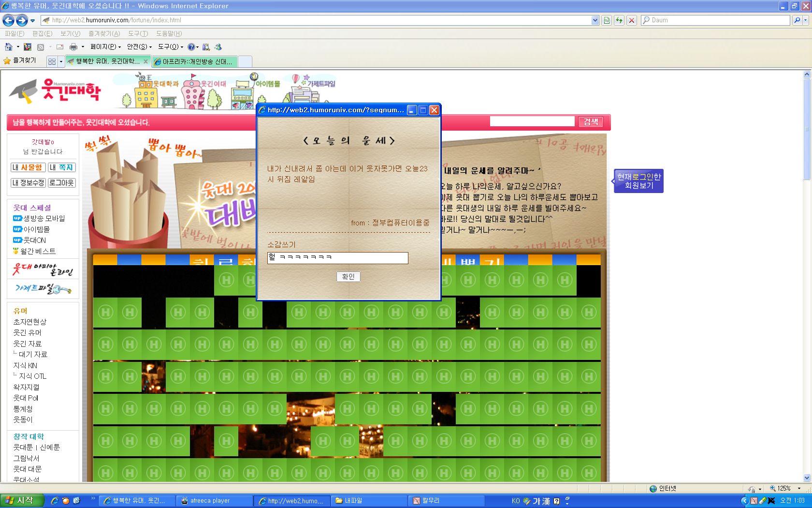Switch to afreeca player taskbar item
This screenshot has width=812, height=508.
214,501
